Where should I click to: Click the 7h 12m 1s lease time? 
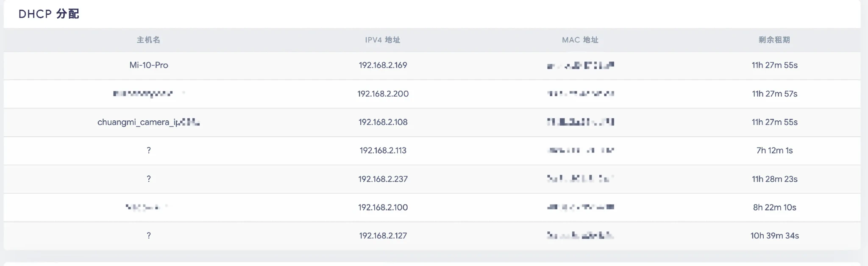coord(774,150)
